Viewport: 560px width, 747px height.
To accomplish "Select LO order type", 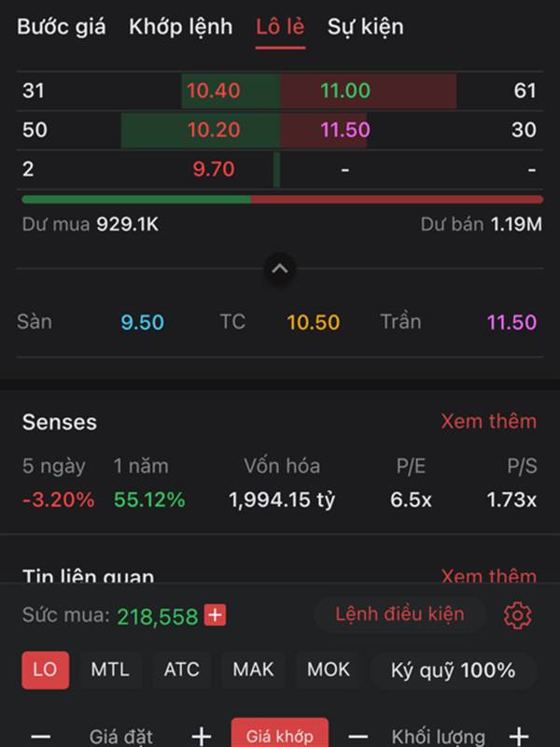I will tap(45, 669).
